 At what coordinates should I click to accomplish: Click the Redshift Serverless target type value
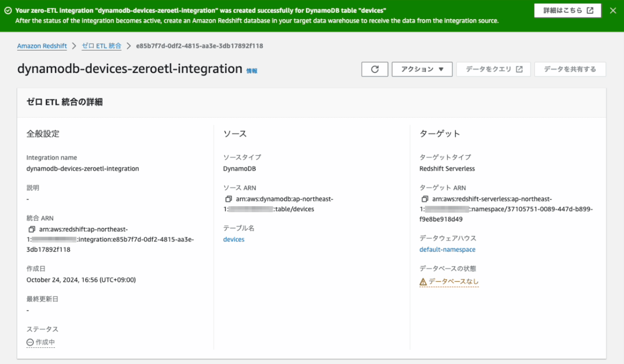(x=447, y=169)
